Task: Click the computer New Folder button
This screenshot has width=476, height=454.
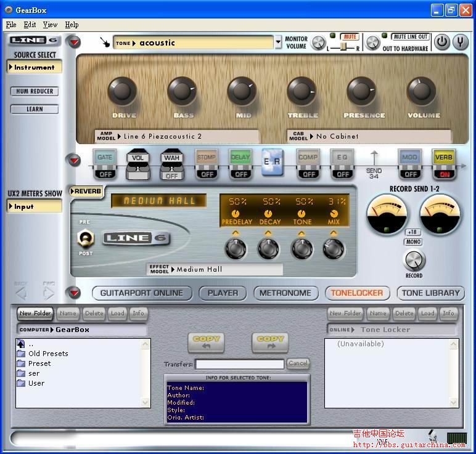Action: (x=35, y=314)
